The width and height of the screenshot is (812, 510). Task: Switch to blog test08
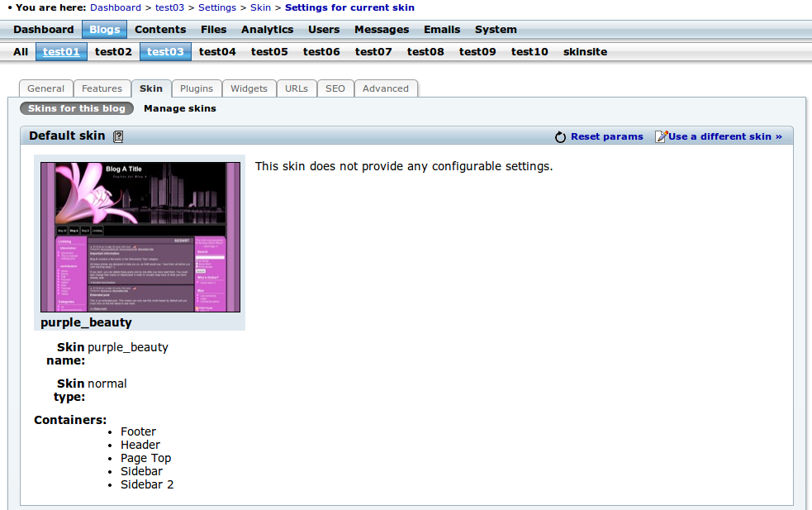[425, 52]
